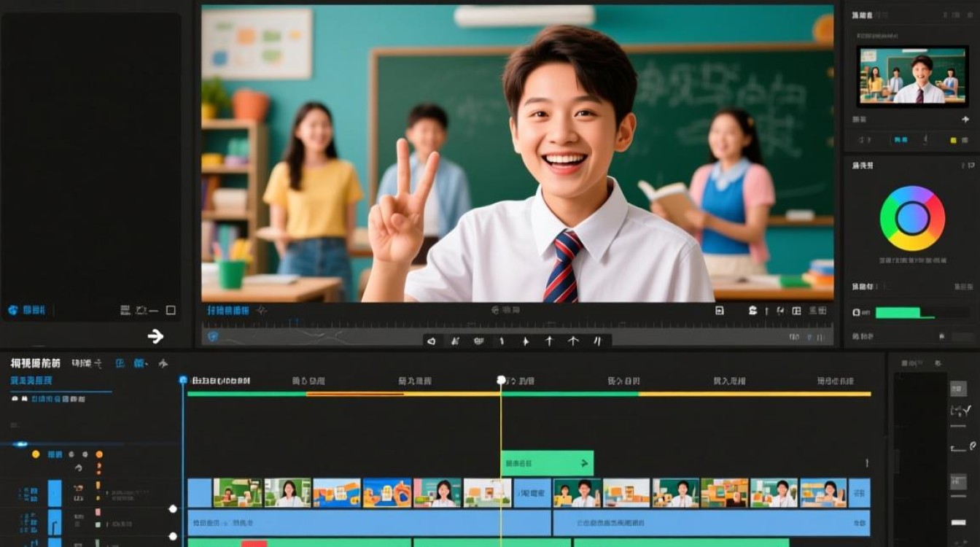Image resolution: width=980 pixels, height=547 pixels.
Task: Click the up-arrow tool in the preview toolbar
Action: pyautogui.click(x=550, y=341)
